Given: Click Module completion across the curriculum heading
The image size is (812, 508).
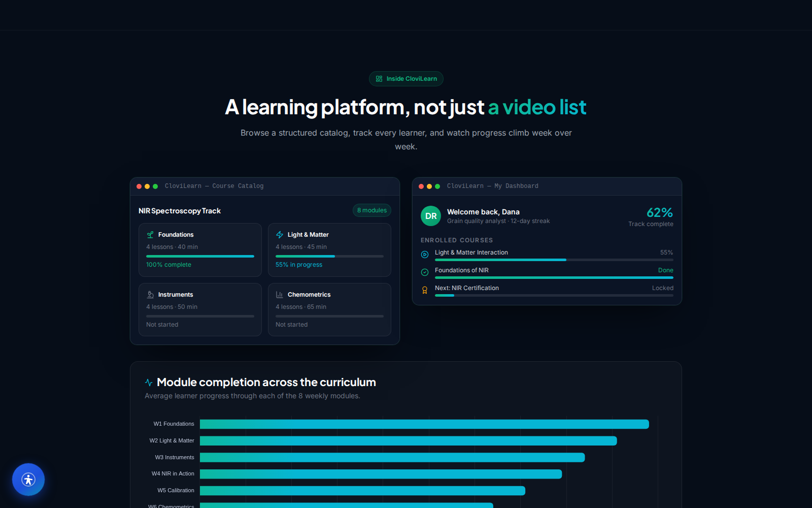Looking at the screenshot, I should tap(266, 382).
